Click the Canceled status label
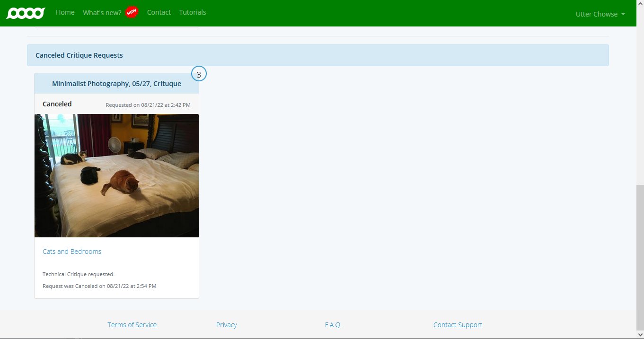Viewport: 644px width, 339px height. point(57,104)
